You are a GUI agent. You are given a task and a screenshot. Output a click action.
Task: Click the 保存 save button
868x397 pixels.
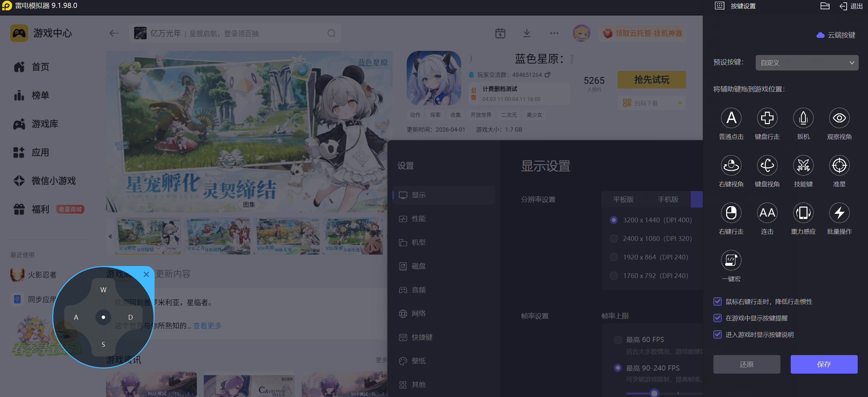point(824,364)
